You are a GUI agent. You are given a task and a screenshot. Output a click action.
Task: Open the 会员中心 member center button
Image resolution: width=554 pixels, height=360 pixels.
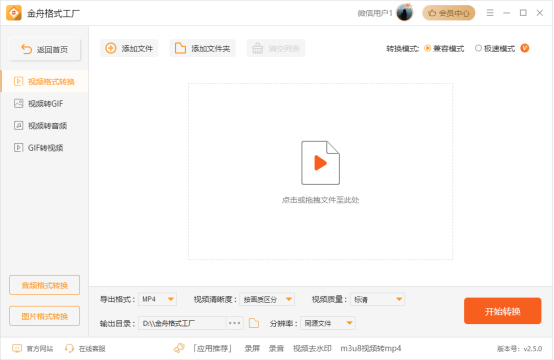(x=449, y=13)
